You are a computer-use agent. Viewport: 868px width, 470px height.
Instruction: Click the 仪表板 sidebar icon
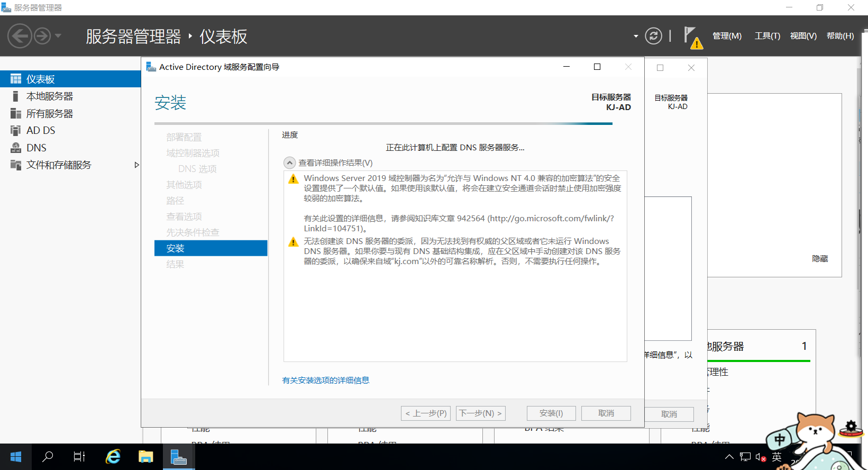tap(16, 79)
